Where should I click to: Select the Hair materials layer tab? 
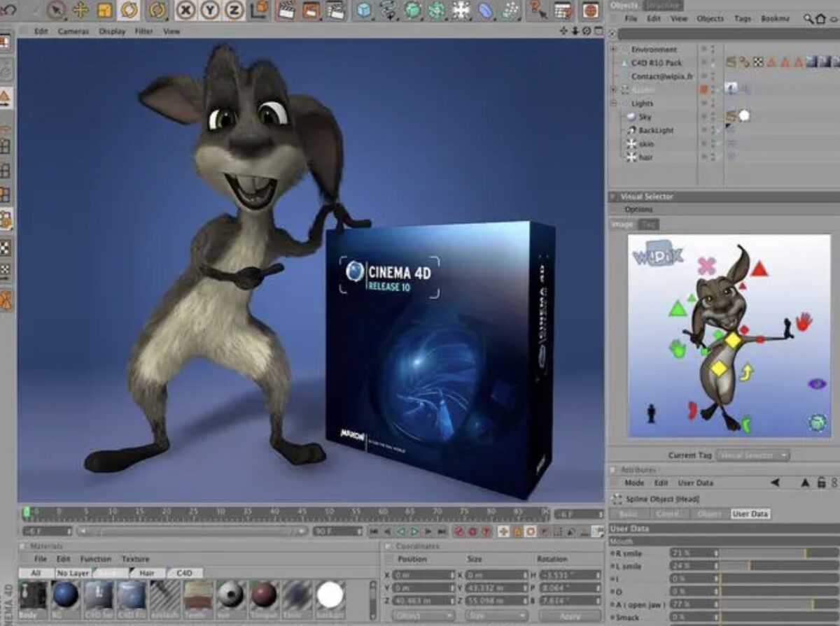tap(146, 573)
